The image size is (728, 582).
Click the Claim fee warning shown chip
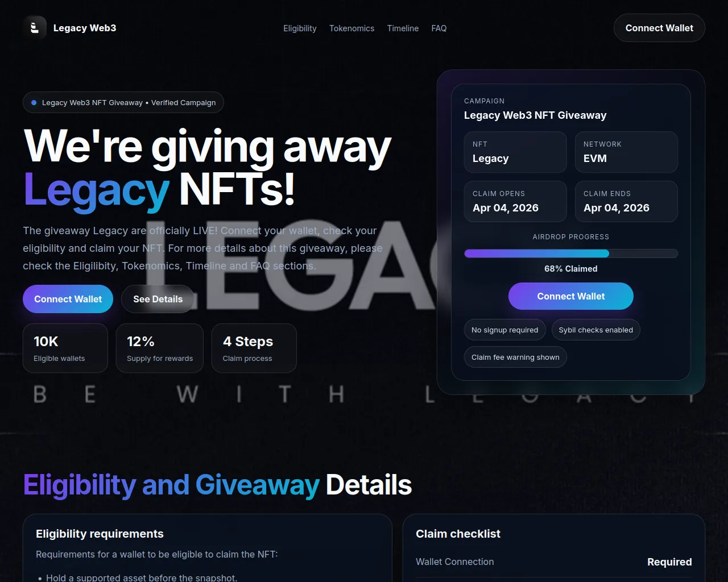515,357
